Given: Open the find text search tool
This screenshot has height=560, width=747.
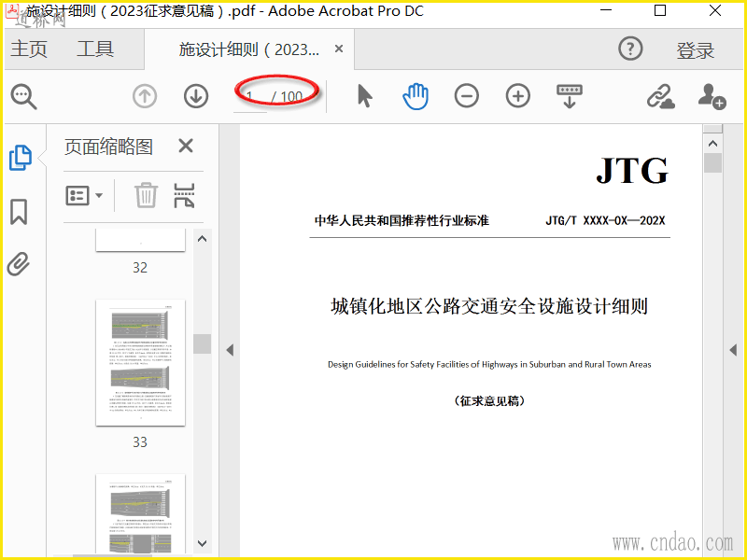Looking at the screenshot, I should pos(24,97).
